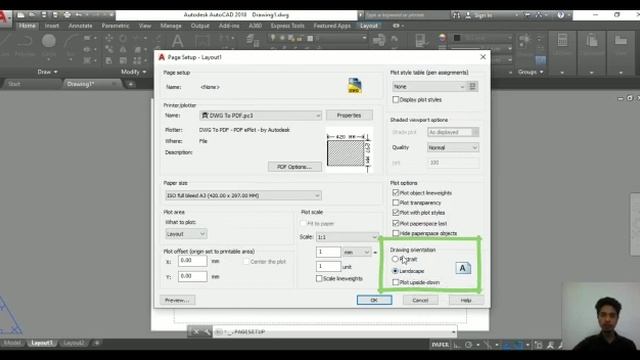640x360 pixels.
Task: Click the Plot printer icon in quick access toolbar
Action: tap(67, 15)
